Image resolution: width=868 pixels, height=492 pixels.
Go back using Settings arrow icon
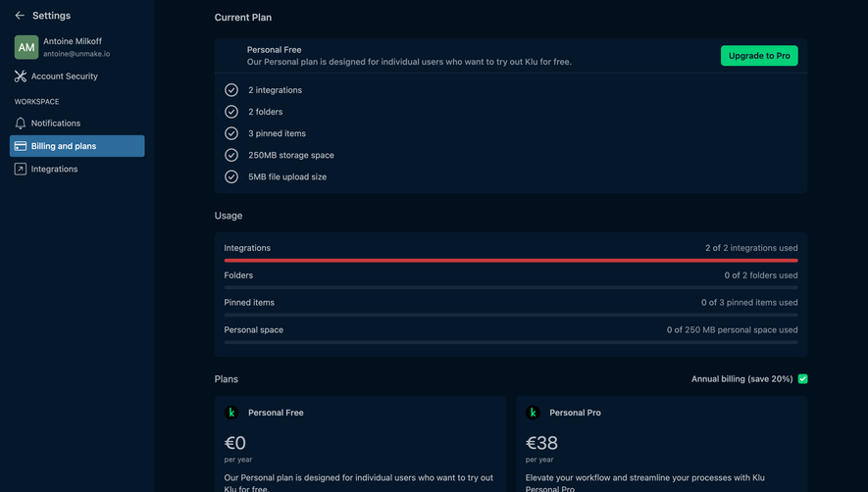[x=20, y=16]
